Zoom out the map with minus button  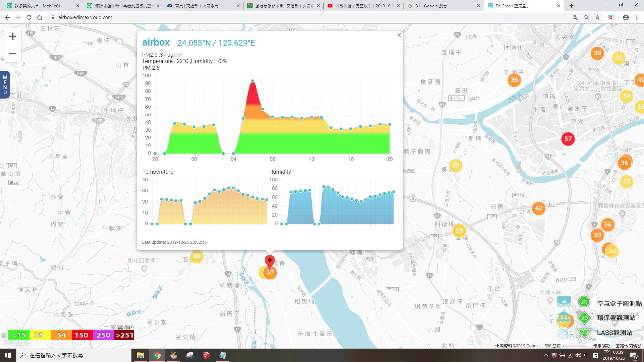click(12, 54)
